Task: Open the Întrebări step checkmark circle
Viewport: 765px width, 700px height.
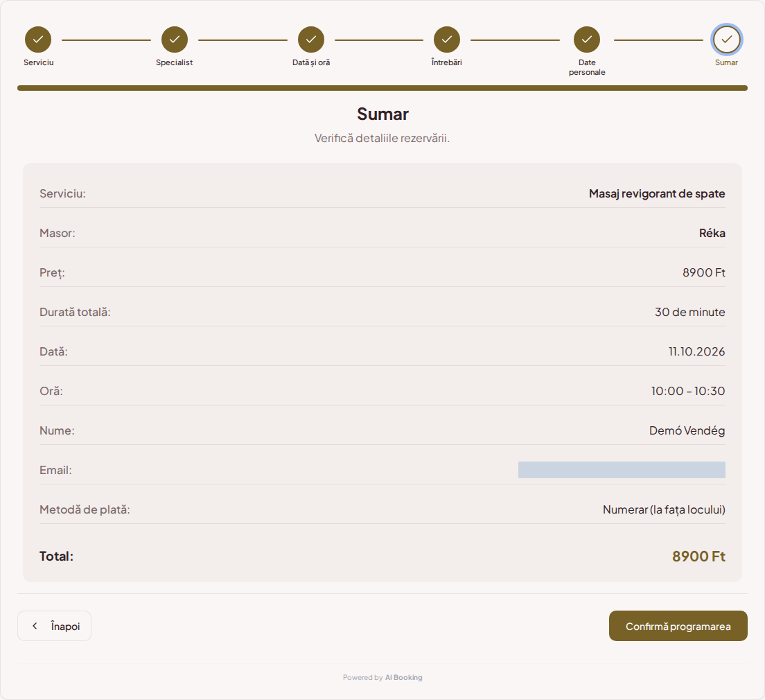Action: pos(446,40)
